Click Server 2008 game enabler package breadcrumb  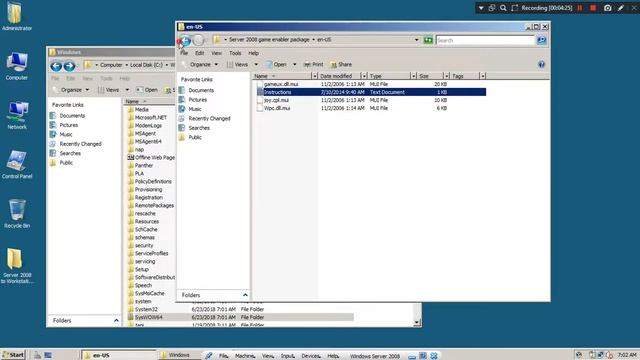click(x=269, y=40)
